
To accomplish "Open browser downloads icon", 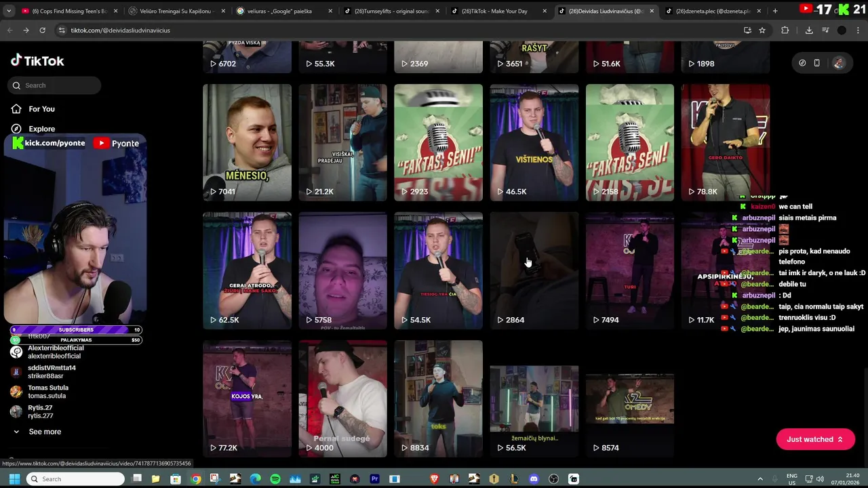I will 809,30.
